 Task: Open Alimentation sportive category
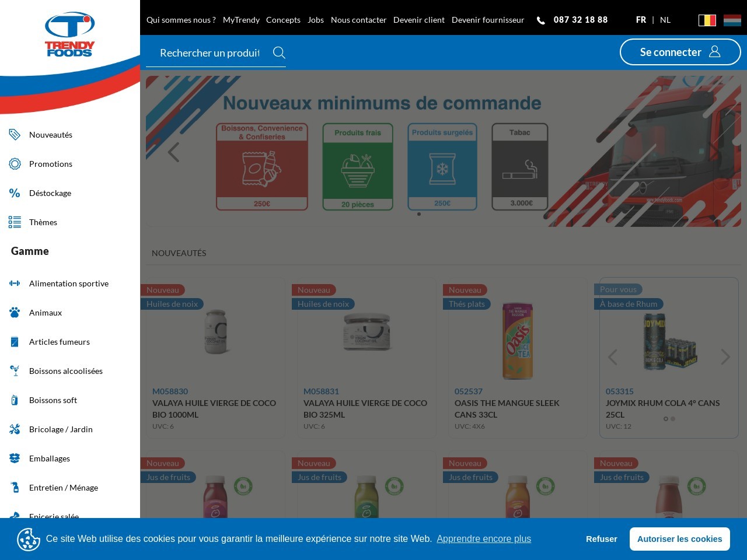pos(69,283)
